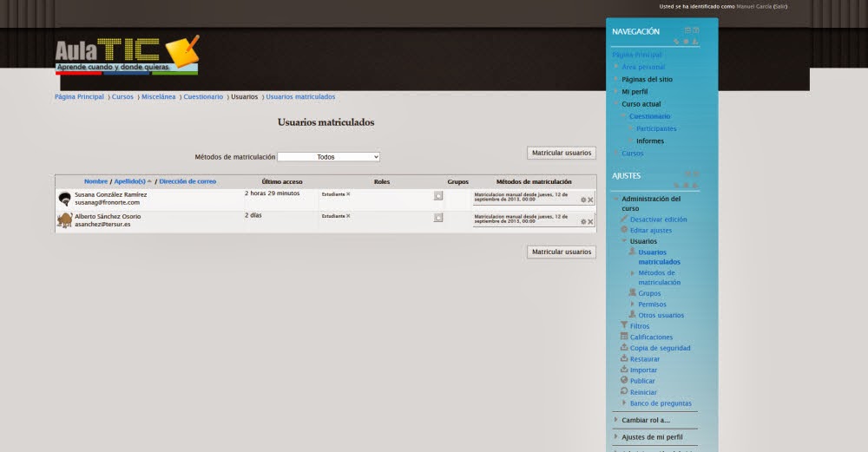
Task: Dock the Navegación block via header icon
Action: (x=696, y=30)
